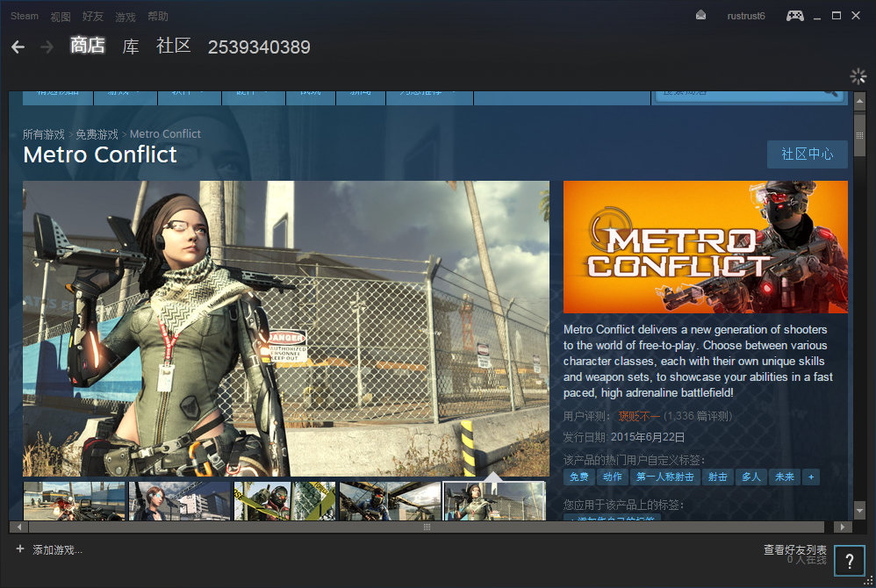
Task: Click the main screenshot of woman with rifle
Action: pos(286,328)
